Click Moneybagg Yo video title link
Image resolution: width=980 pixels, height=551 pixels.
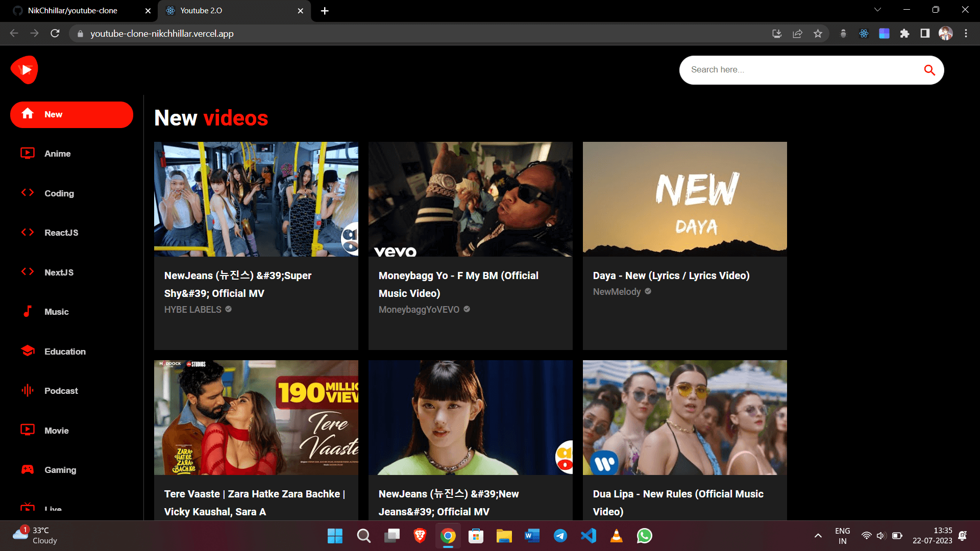pyautogui.click(x=458, y=284)
